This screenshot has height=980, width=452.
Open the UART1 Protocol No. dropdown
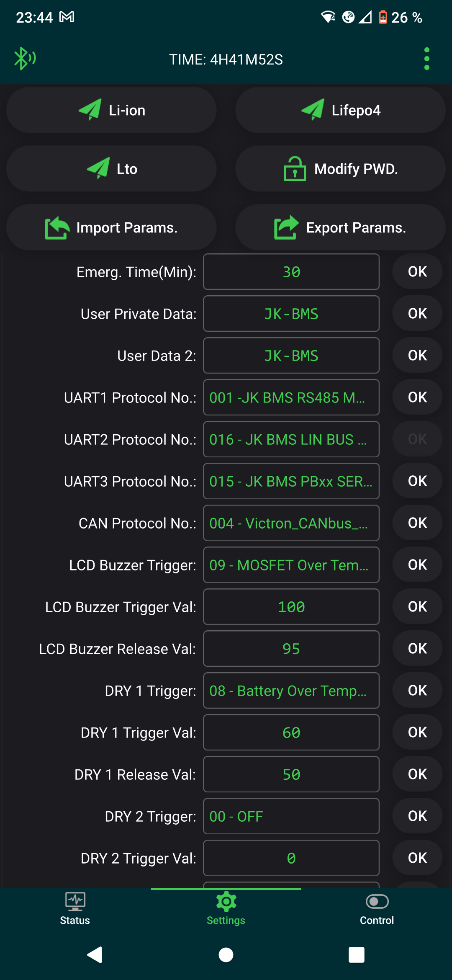coord(291,397)
